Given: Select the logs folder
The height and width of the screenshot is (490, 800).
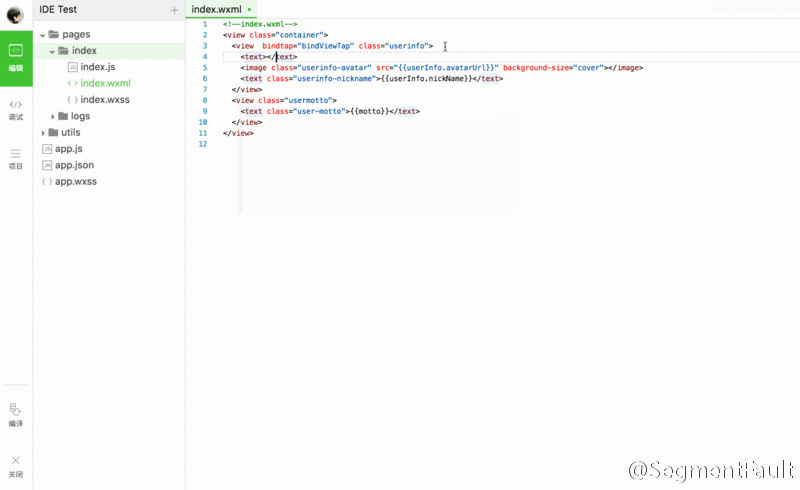Looking at the screenshot, I should (80, 116).
